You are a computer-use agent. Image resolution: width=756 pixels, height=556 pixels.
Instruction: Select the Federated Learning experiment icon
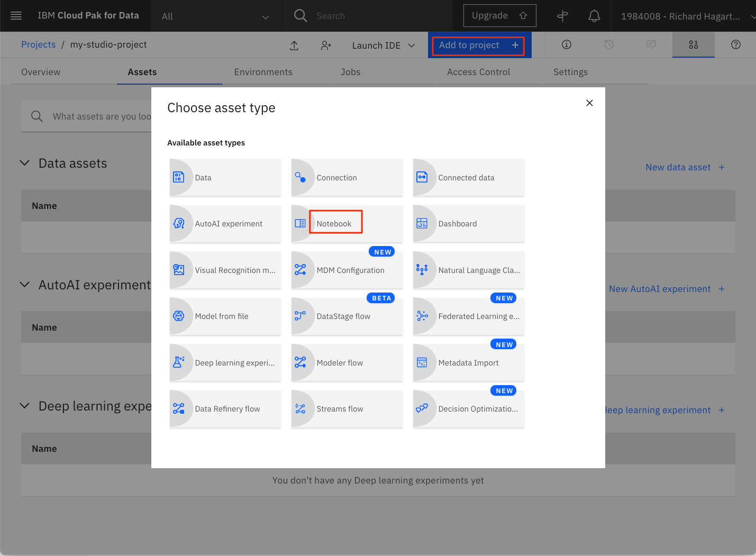422,316
